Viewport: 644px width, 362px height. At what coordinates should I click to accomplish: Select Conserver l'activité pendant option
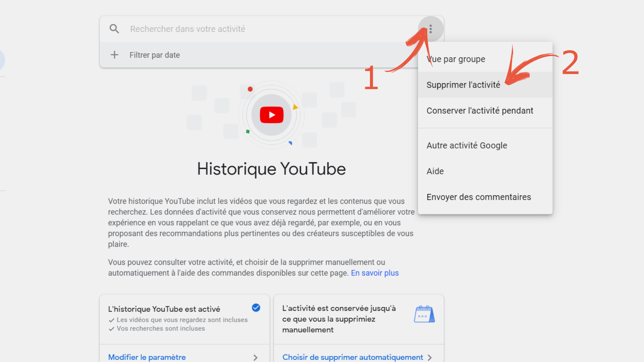pyautogui.click(x=485, y=111)
